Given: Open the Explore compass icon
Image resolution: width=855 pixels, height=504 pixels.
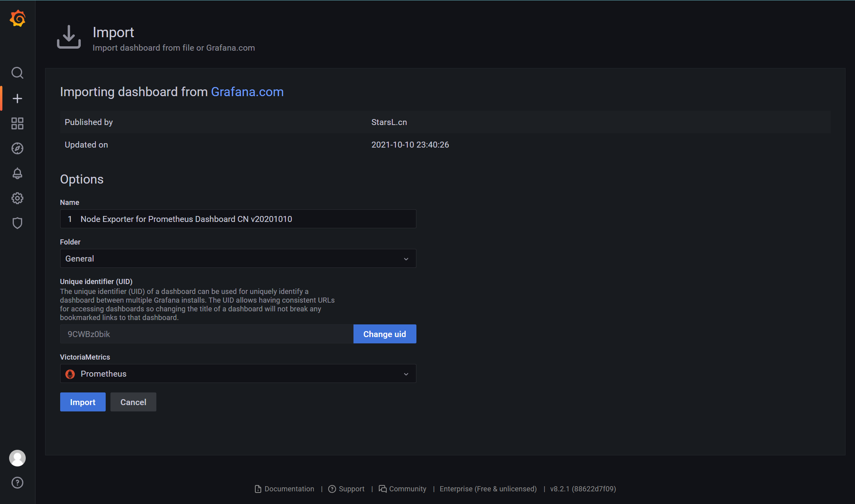Looking at the screenshot, I should click(x=17, y=148).
